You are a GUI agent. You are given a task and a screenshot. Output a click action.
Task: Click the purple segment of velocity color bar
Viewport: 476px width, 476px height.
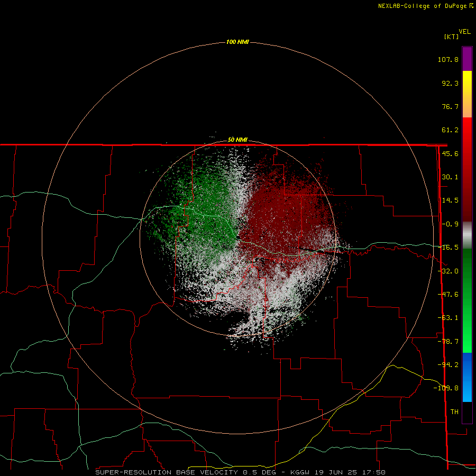tap(467, 59)
